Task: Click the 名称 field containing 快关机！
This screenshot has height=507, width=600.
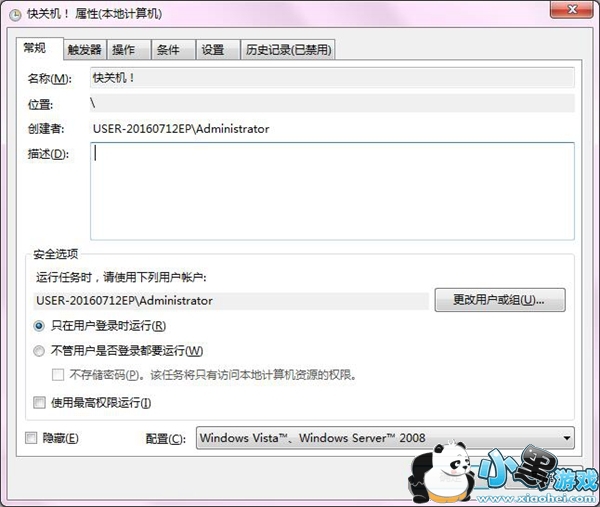Action: pyautogui.click(x=332, y=78)
